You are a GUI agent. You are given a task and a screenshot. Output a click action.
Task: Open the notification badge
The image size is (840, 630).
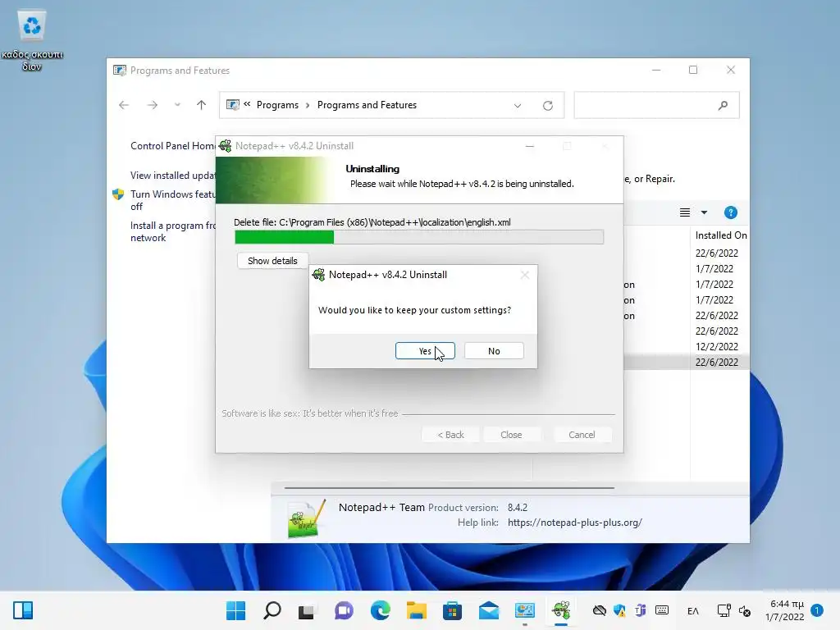817,609
